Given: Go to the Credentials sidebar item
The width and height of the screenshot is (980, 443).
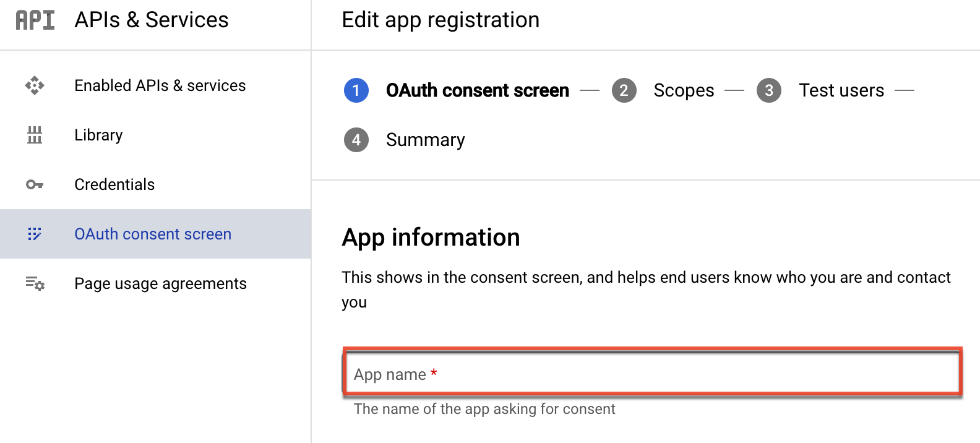Looking at the screenshot, I should click(x=155, y=184).
